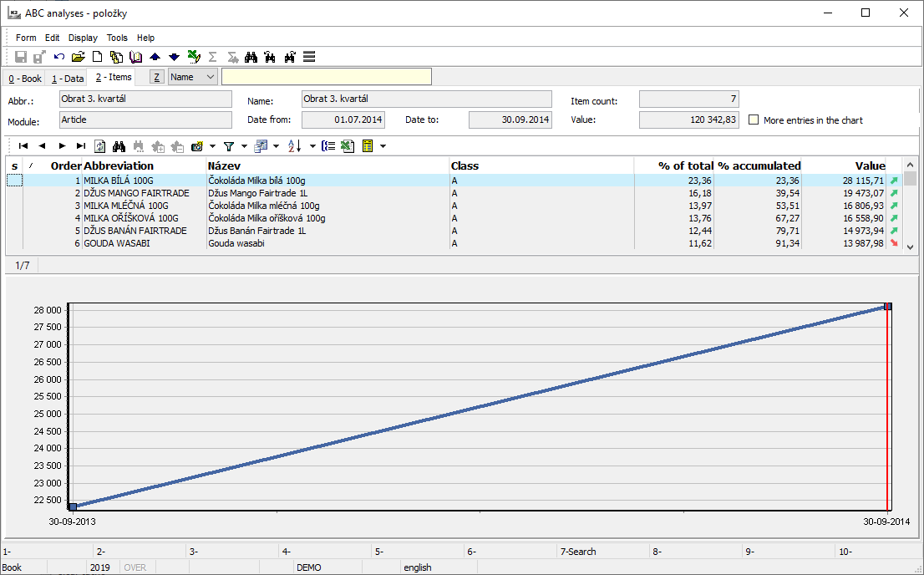The height and width of the screenshot is (575, 924).
Task: Click the yellow search input field
Action: tap(326, 77)
